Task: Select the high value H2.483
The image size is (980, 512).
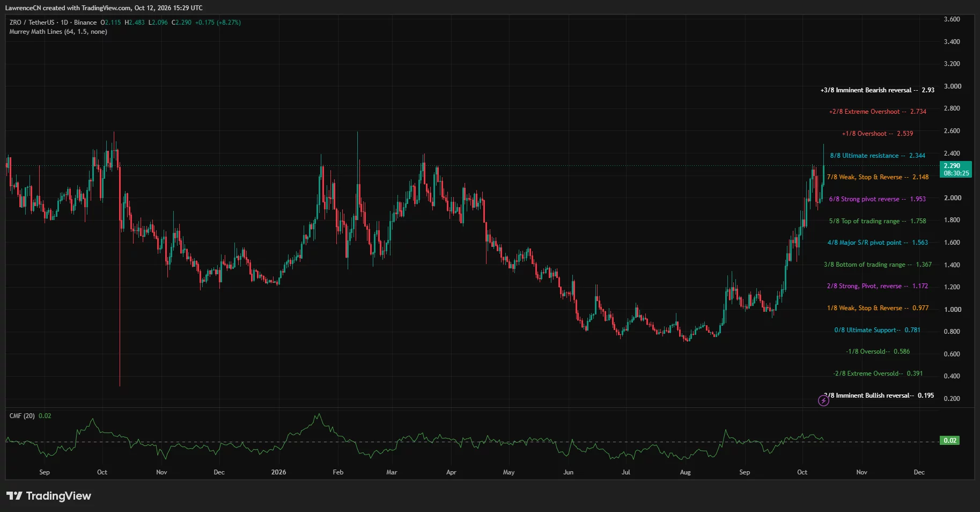Action: click(x=135, y=23)
